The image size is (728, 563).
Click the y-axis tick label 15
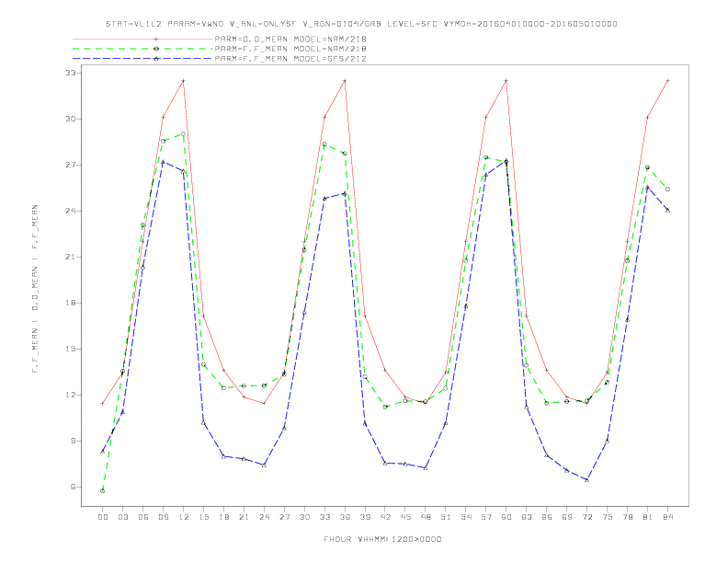70,349
